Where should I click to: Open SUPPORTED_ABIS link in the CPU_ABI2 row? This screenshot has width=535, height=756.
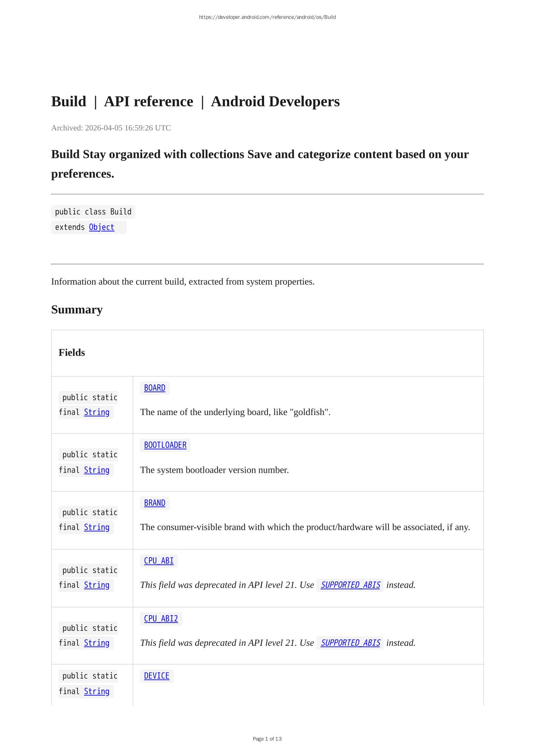[x=350, y=643]
